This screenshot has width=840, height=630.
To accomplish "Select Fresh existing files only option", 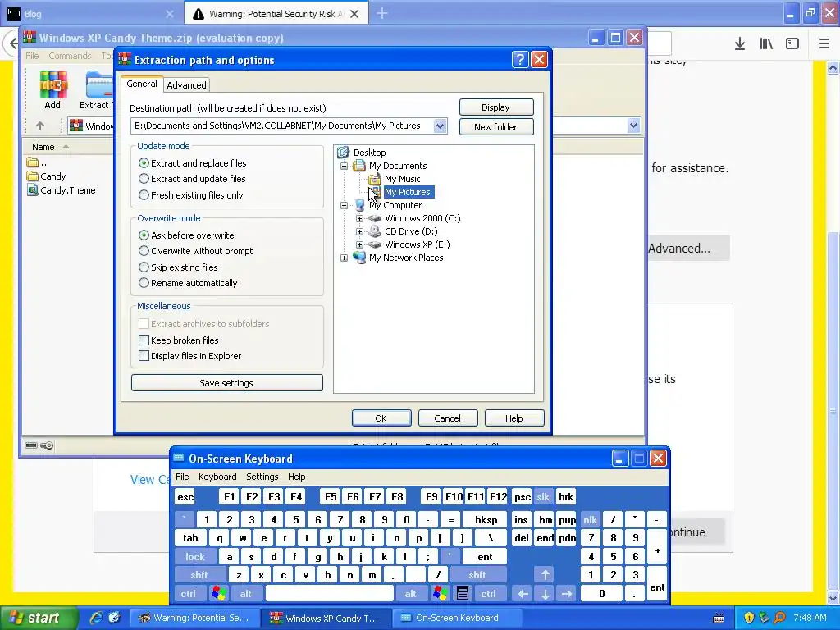I will 144,195.
